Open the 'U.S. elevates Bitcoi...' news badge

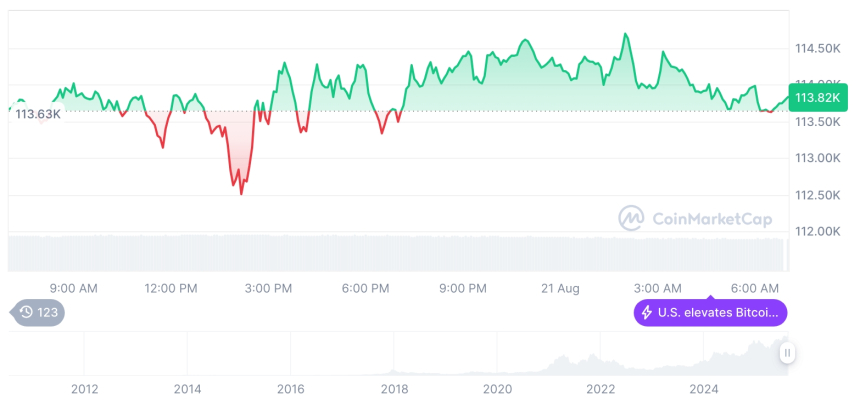pyautogui.click(x=710, y=313)
